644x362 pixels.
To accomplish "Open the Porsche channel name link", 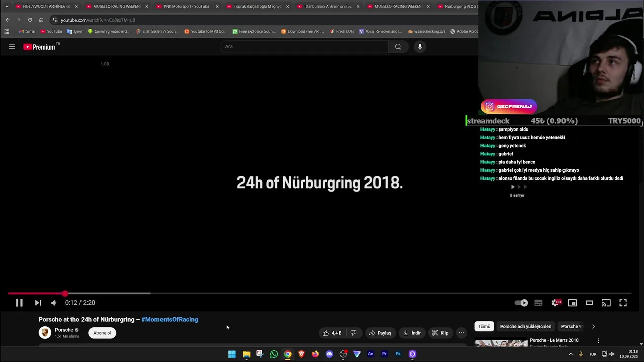I will (x=64, y=330).
